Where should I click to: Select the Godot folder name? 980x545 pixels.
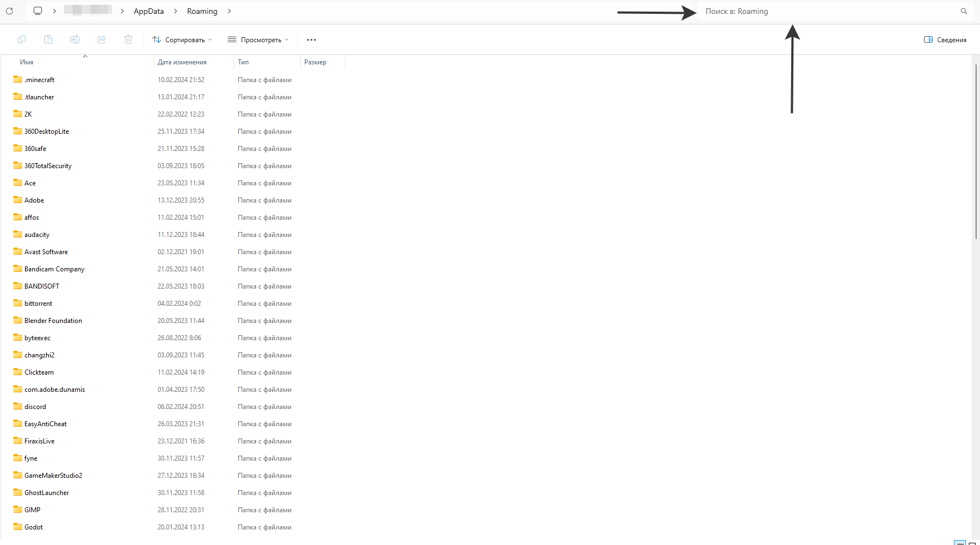[33, 527]
